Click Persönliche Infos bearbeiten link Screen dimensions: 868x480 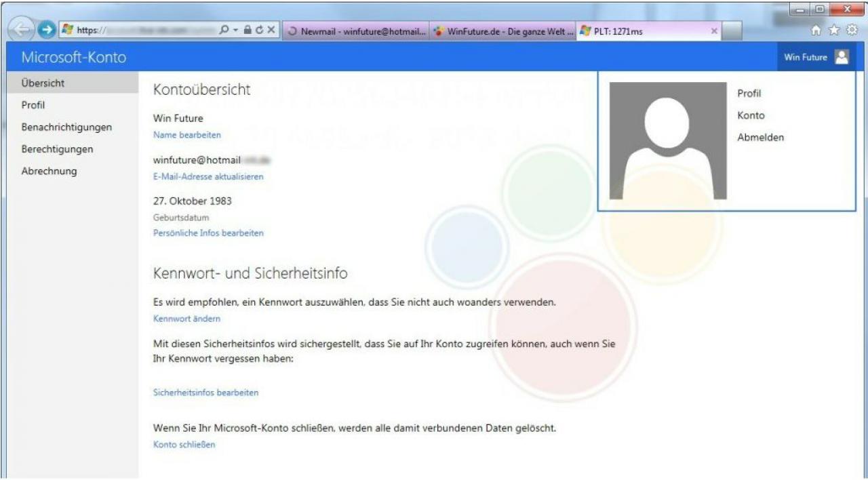point(208,233)
